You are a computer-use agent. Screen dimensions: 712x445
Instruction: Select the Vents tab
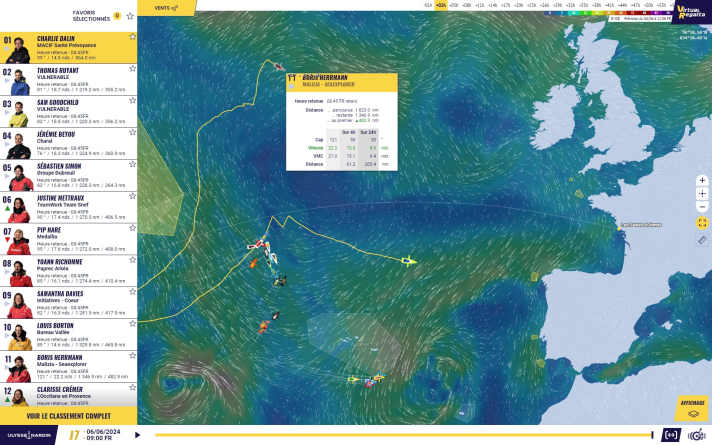click(166, 8)
